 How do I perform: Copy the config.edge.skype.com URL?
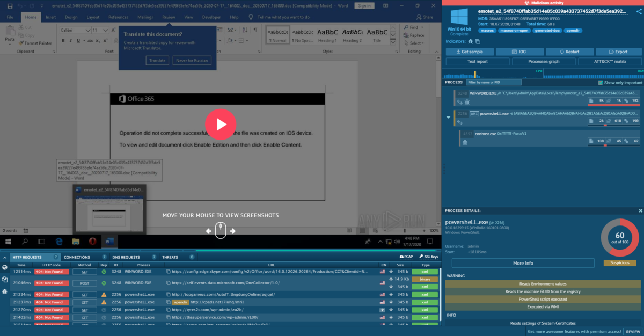(x=168, y=272)
